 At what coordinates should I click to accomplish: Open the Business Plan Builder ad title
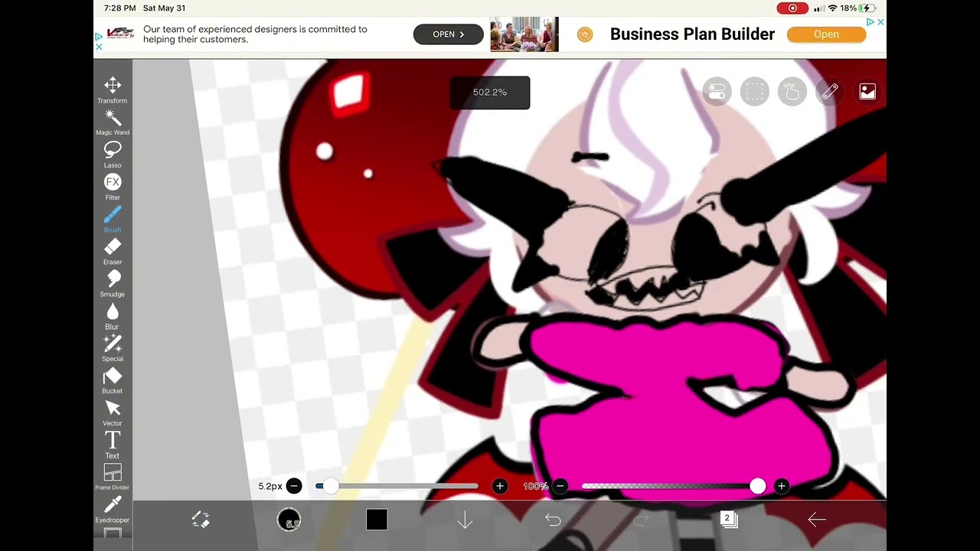(x=692, y=34)
